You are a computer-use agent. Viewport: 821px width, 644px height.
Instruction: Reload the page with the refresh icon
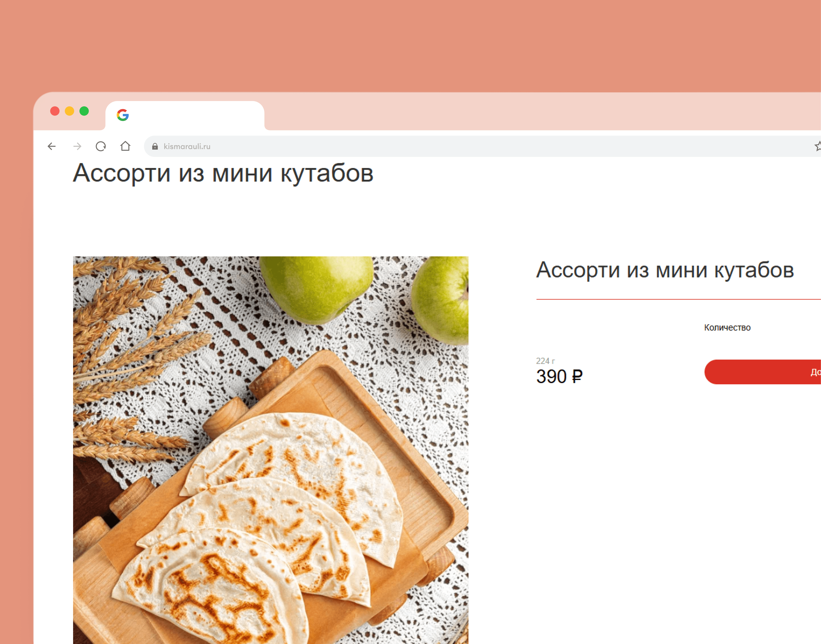pos(101,146)
